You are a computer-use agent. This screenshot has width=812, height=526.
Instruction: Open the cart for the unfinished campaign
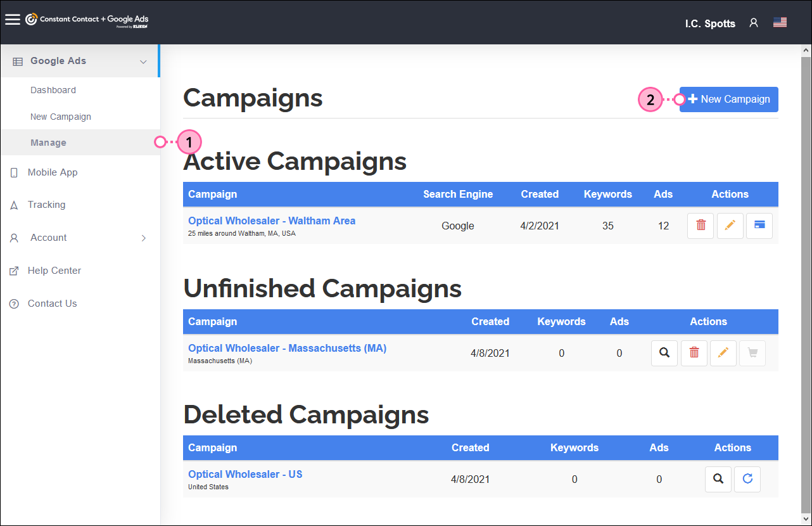pyautogui.click(x=752, y=353)
